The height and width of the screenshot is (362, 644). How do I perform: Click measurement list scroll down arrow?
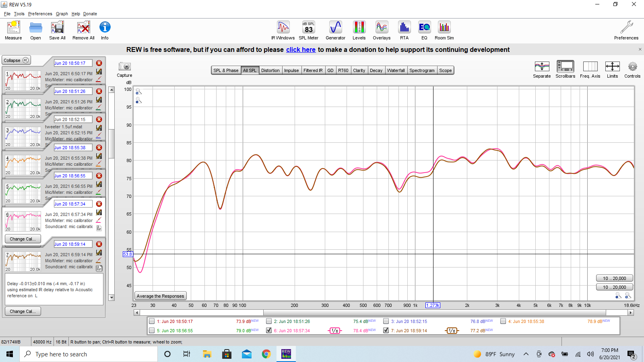coord(112,298)
